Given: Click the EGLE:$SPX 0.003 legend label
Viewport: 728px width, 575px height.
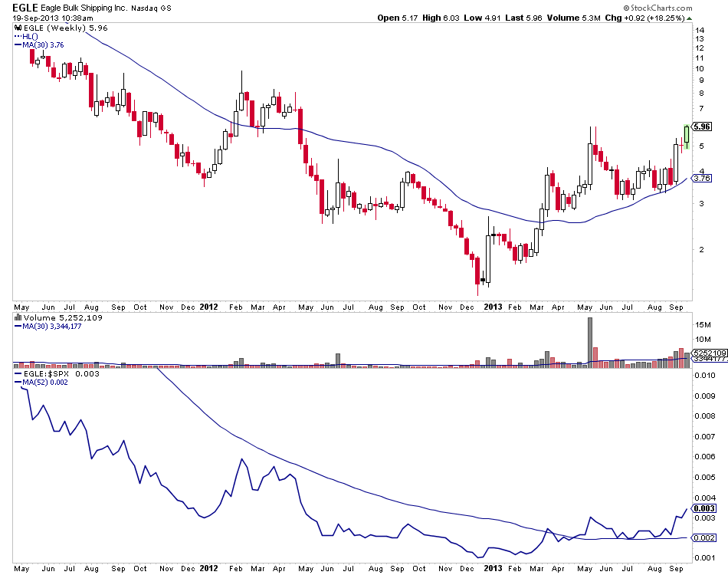Looking at the screenshot, I should (x=61, y=374).
